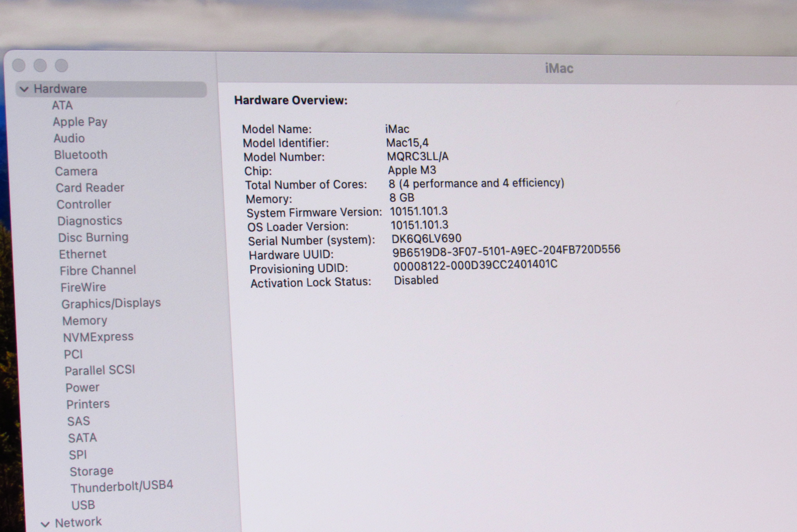Viewport: 797px width, 532px height.
Task: Select Memory in the hardware list
Action: pyautogui.click(x=84, y=321)
